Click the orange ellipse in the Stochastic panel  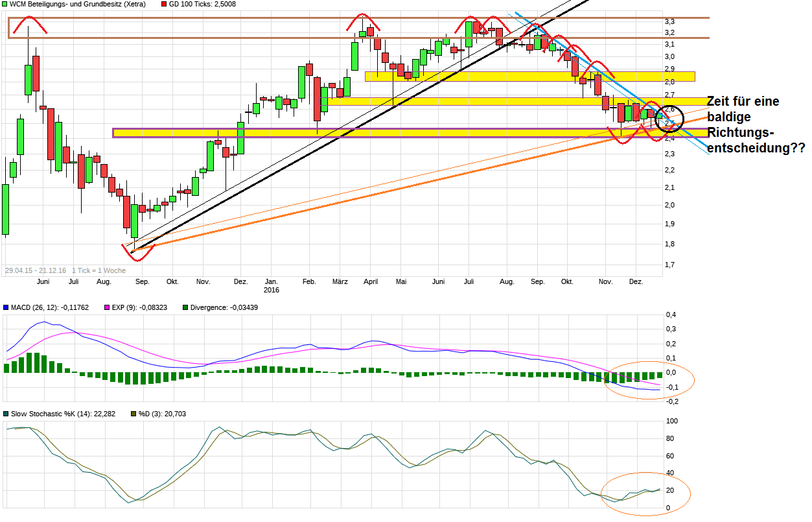[x=645, y=492]
